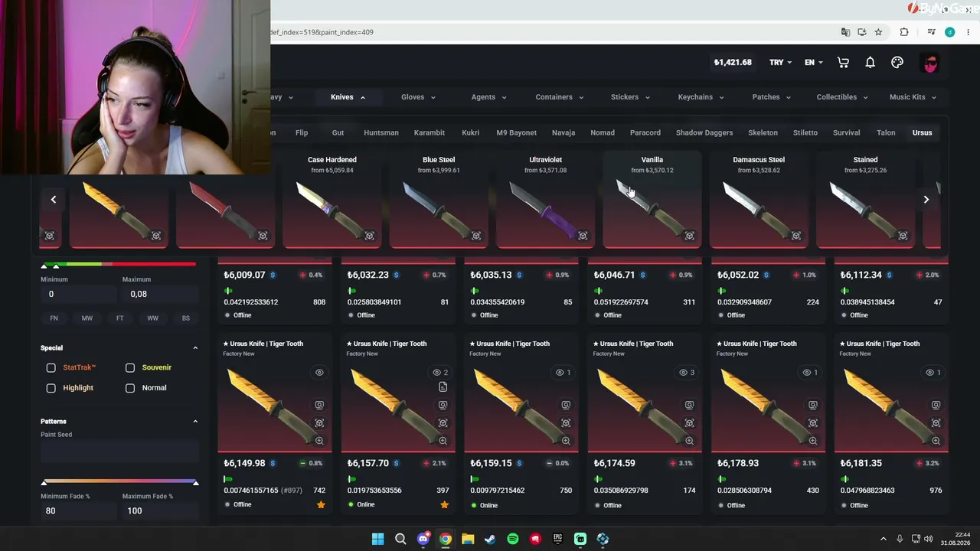980x551 pixels.
Task: Enable the StatTrak checkbox
Action: [x=51, y=367]
